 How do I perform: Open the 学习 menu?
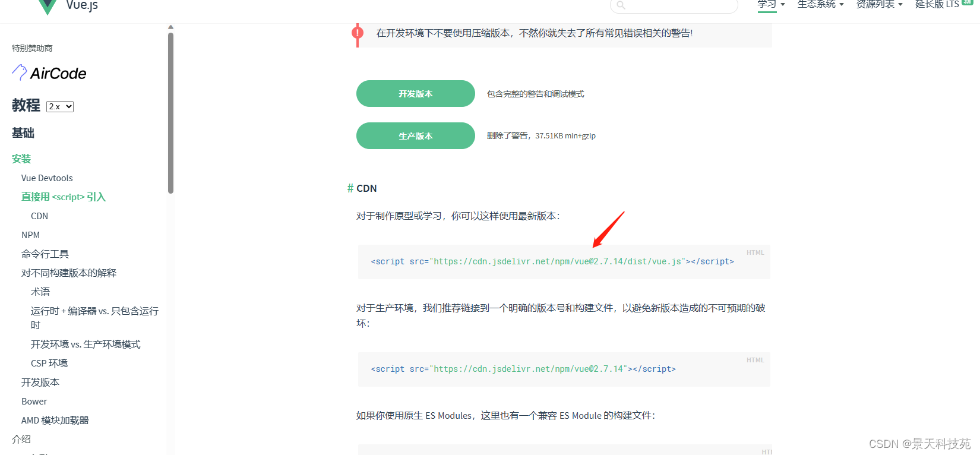click(x=771, y=4)
